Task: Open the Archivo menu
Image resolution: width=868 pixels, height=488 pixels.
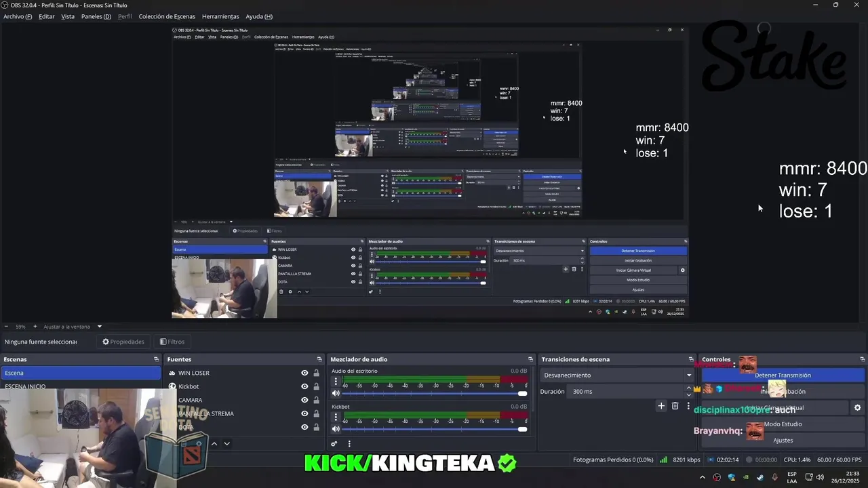Action: point(18,16)
